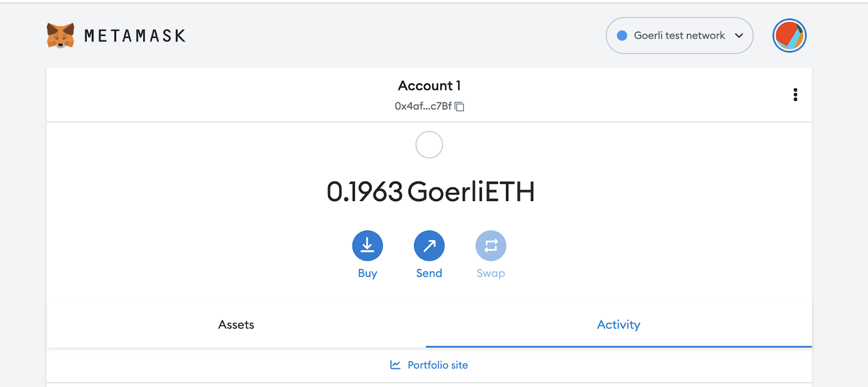Open the Portfolio site link
Viewport: 868px width, 387px height.
click(x=429, y=365)
